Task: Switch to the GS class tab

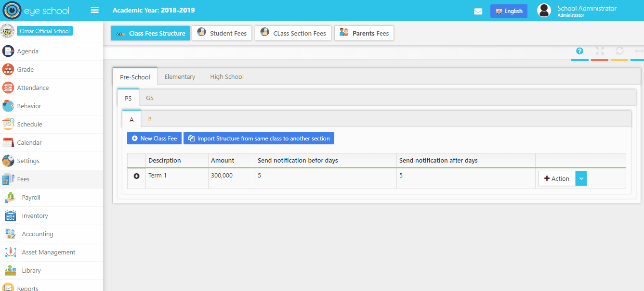Action: pyautogui.click(x=150, y=98)
